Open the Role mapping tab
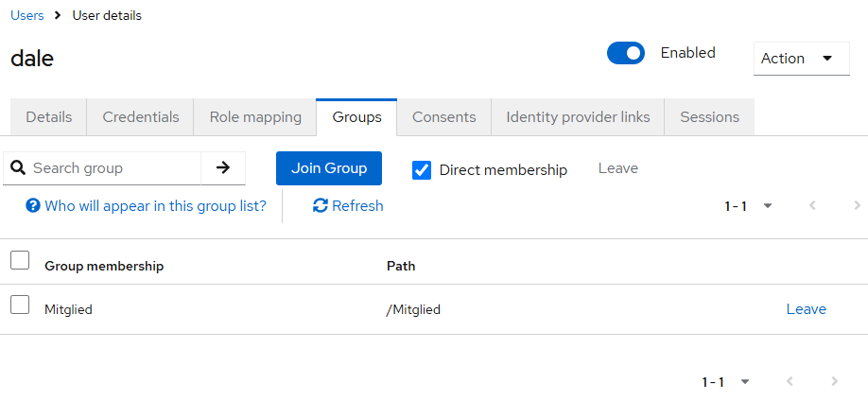This screenshot has height=401, width=868. 255,117
